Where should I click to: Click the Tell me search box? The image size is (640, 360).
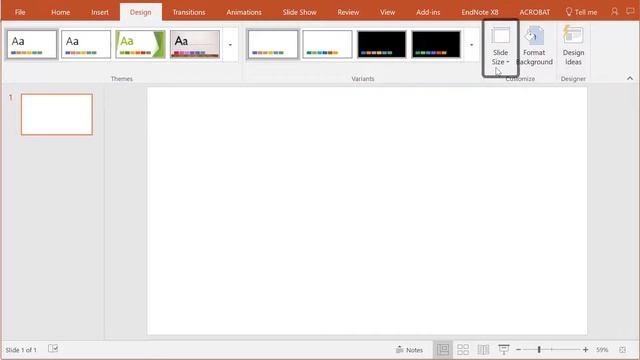pos(581,12)
